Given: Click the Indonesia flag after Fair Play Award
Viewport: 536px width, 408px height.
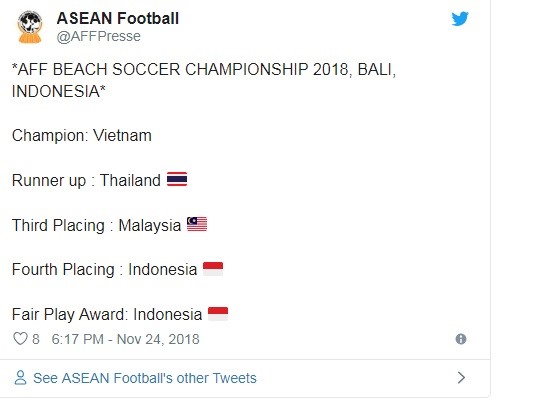Looking at the screenshot, I should [x=218, y=314].
